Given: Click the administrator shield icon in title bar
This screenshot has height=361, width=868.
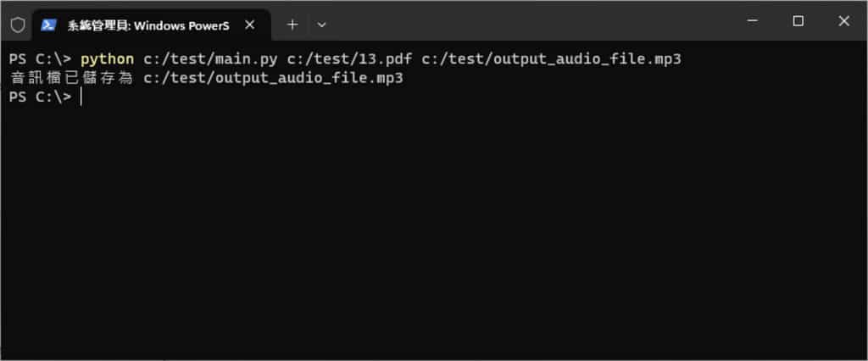Looking at the screenshot, I should (17, 25).
